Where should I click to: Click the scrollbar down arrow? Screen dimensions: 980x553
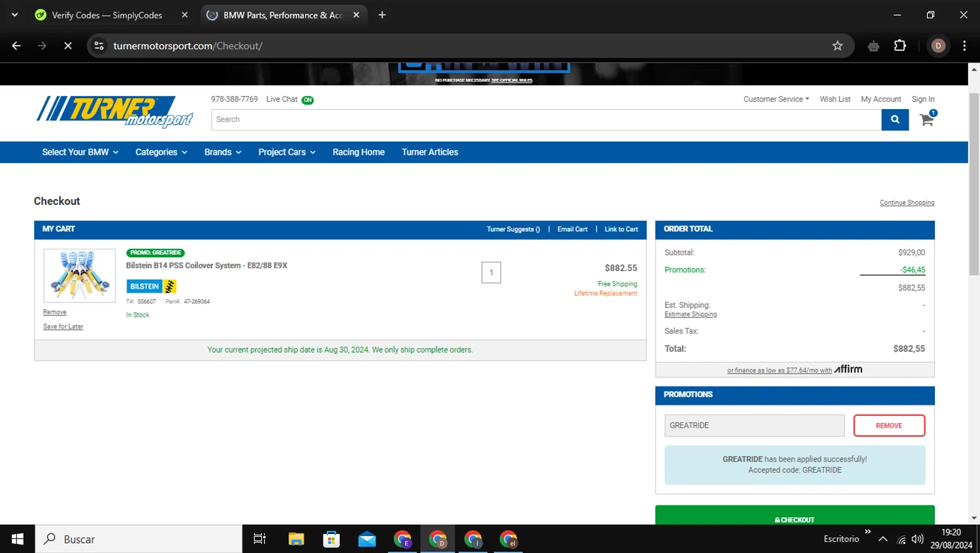point(974,518)
